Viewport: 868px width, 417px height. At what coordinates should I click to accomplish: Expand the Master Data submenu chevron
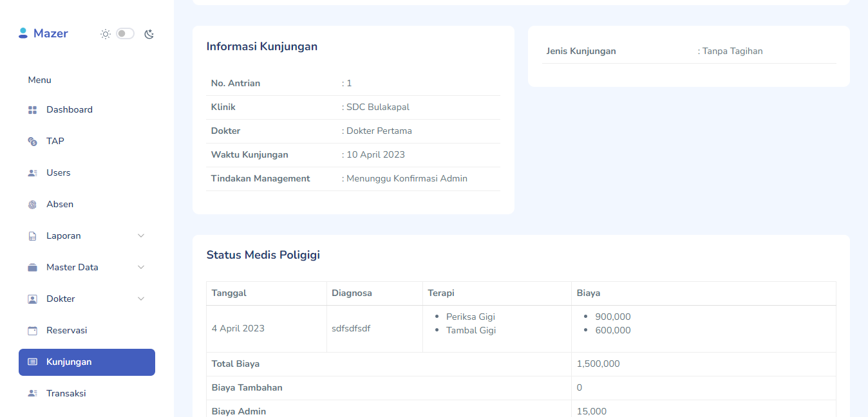coord(141,268)
